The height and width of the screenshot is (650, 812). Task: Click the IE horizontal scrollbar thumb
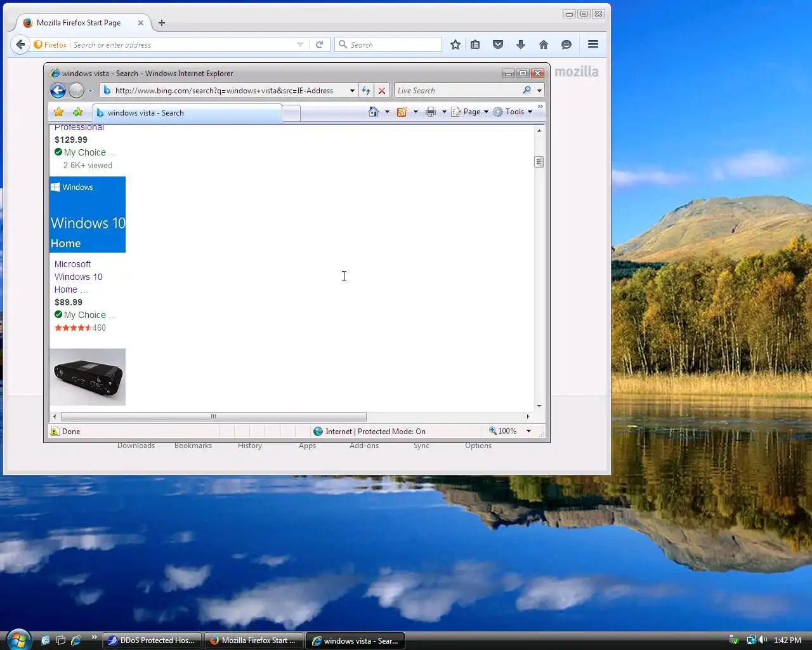point(214,416)
